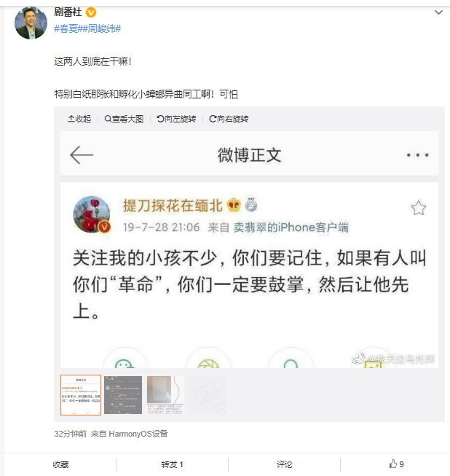450x476 pixels.
Task: Rotate the image left with 向左旋转
Action: (x=176, y=119)
